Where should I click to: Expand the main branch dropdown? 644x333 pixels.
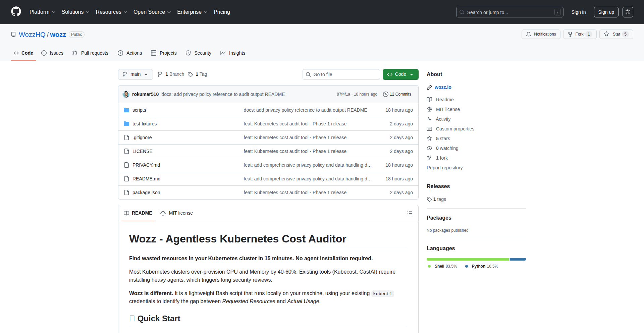[135, 74]
